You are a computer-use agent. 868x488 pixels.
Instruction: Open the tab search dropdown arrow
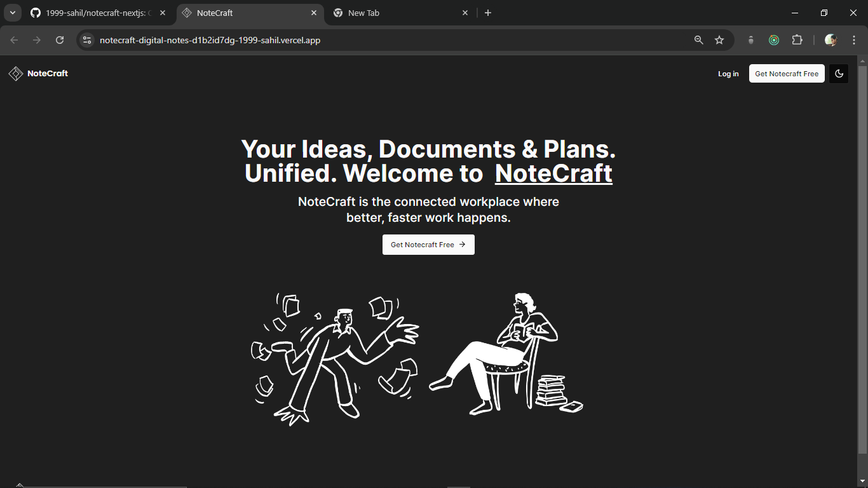coord(12,13)
